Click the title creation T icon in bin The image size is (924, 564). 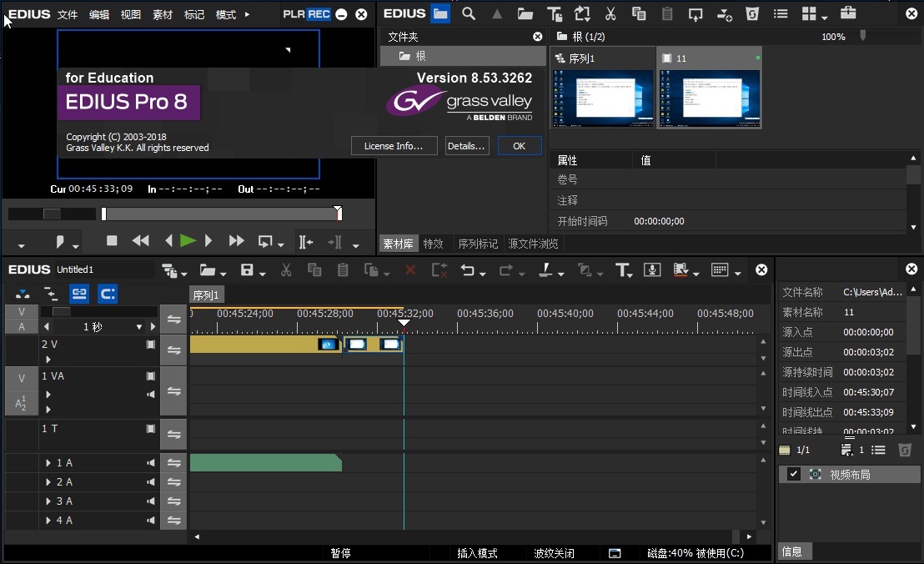pyautogui.click(x=554, y=13)
